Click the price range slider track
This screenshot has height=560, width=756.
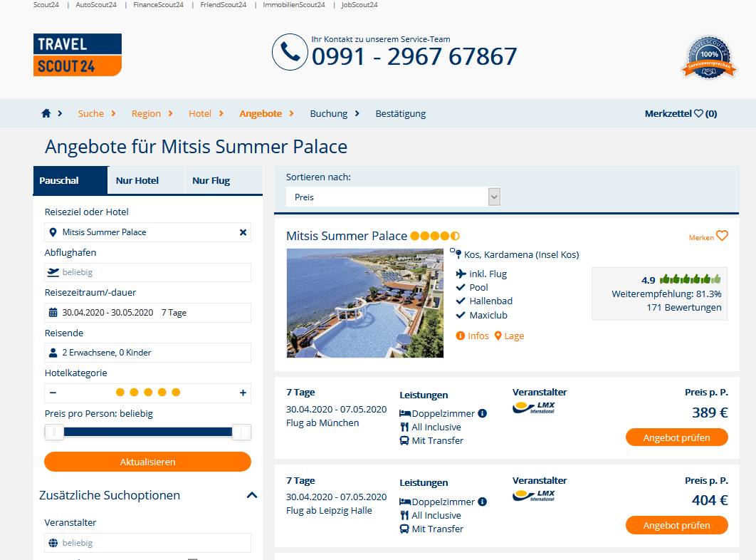click(x=148, y=432)
